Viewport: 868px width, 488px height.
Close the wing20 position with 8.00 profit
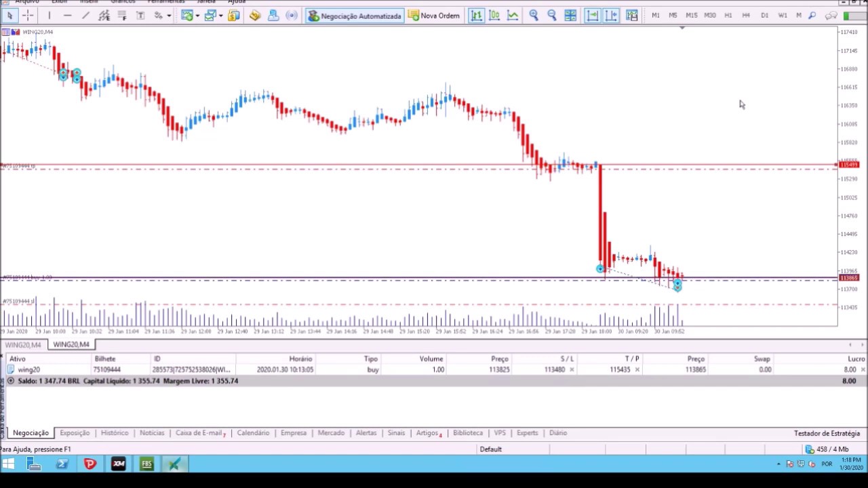click(863, 369)
